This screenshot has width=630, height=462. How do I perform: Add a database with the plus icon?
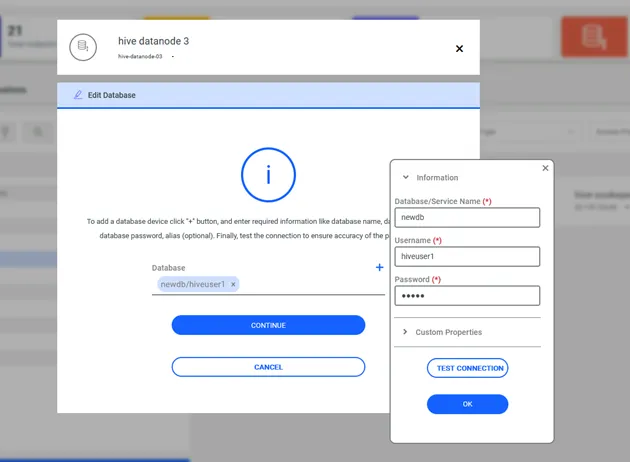pos(379,267)
